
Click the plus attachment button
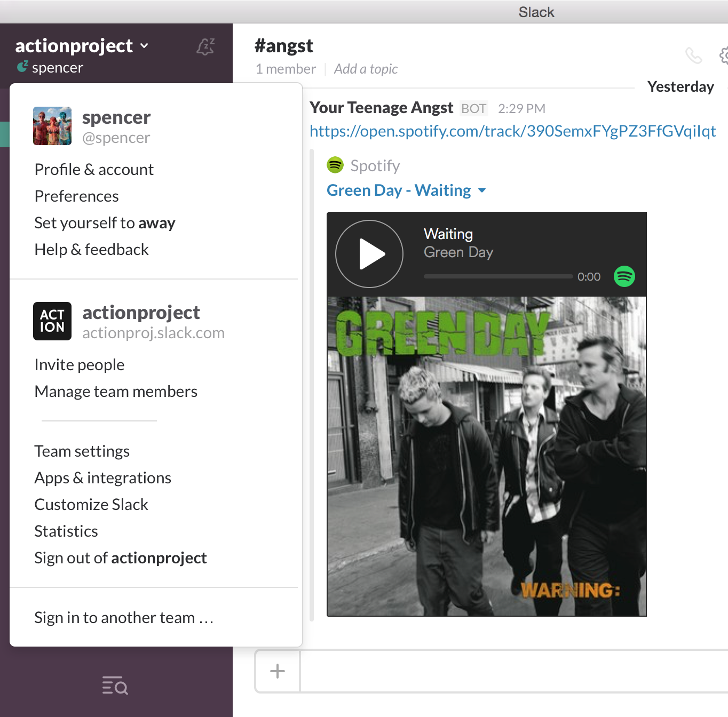pyautogui.click(x=278, y=671)
